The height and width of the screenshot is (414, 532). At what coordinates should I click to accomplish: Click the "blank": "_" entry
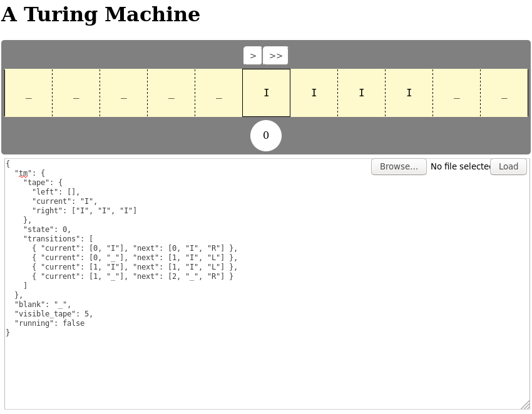click(x=39, y=304)
